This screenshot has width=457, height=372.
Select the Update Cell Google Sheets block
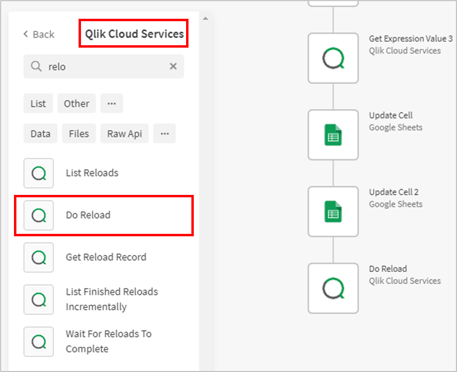[x=333, y=135]
